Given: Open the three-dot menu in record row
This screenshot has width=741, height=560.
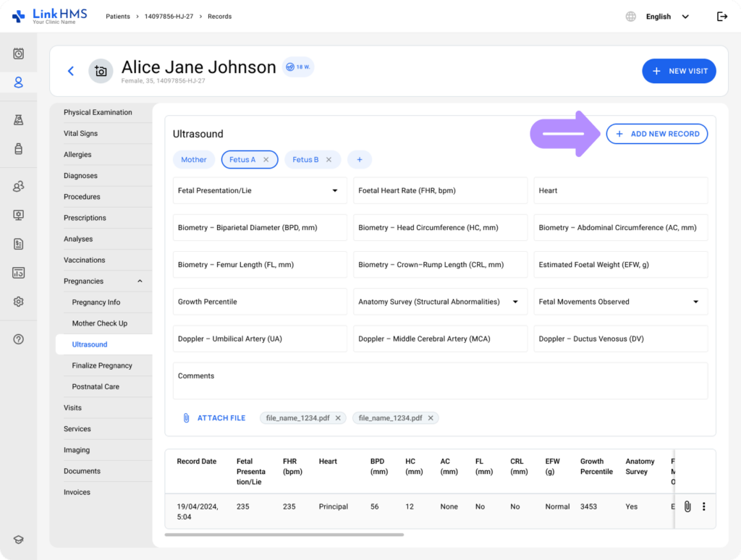Looking at the screenshot, I should 703,506.
